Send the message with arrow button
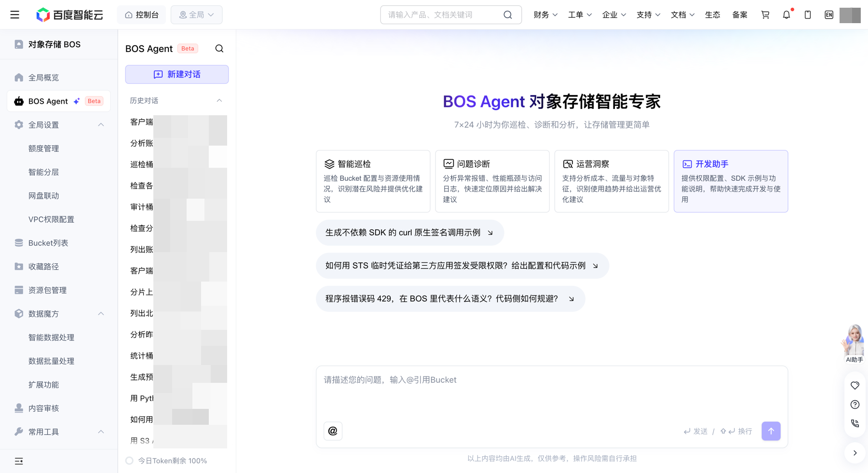This screenshot has width=868, height=473. click(x=771, y=431)
